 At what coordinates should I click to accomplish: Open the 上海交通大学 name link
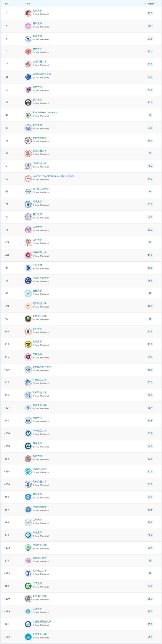(39, 62)
